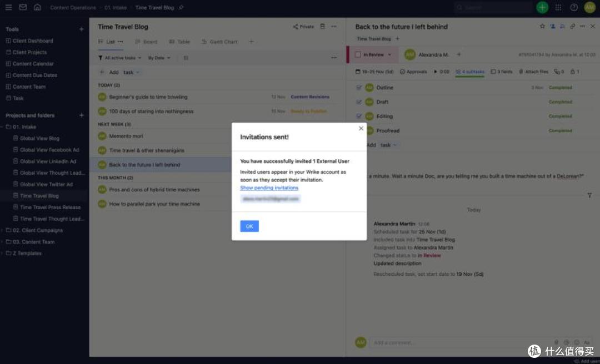
Task: Add a new tool with Tools plus
Action: pyautogui.click(x=81, y=29)
